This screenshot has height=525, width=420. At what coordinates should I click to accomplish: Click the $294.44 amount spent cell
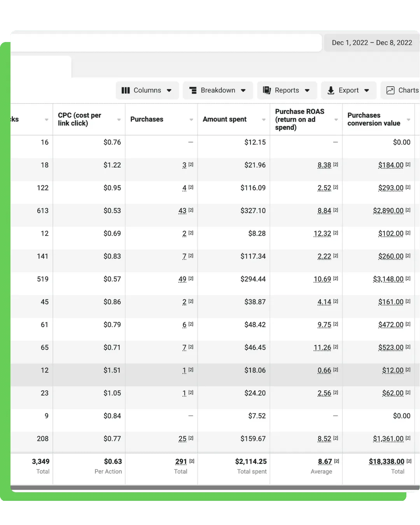(253, 279)
